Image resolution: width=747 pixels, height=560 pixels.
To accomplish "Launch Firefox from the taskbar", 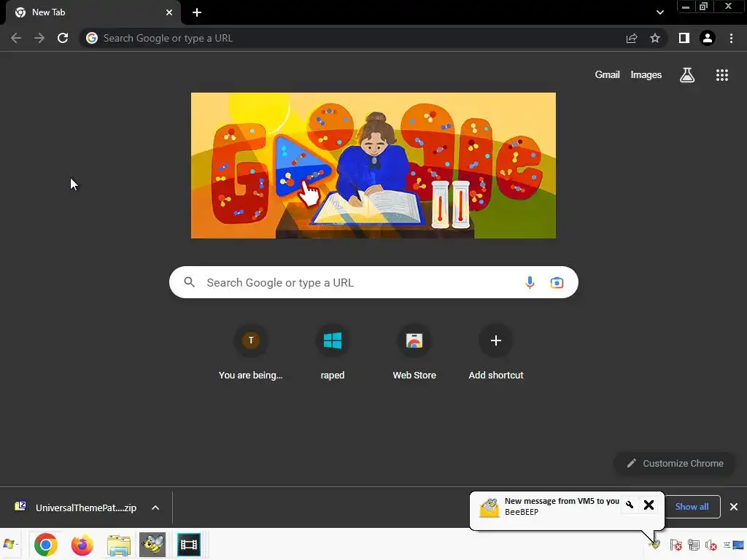I will coord(82,544).
